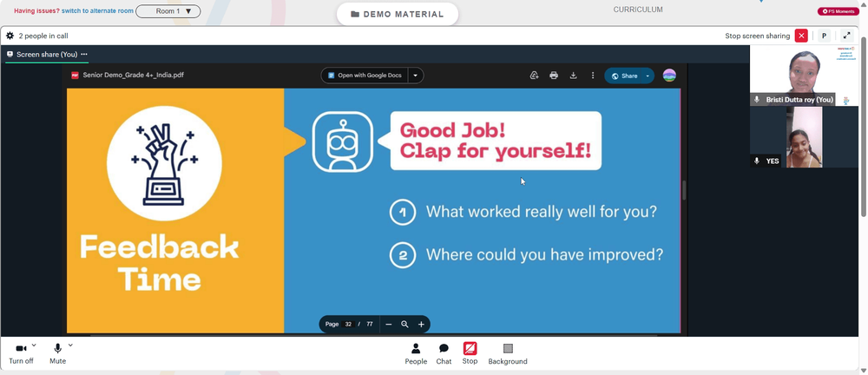Switch to the CURRICULUM tab
Image resolution: width=868 pixels, height=375 pixels.
[638, 10]
